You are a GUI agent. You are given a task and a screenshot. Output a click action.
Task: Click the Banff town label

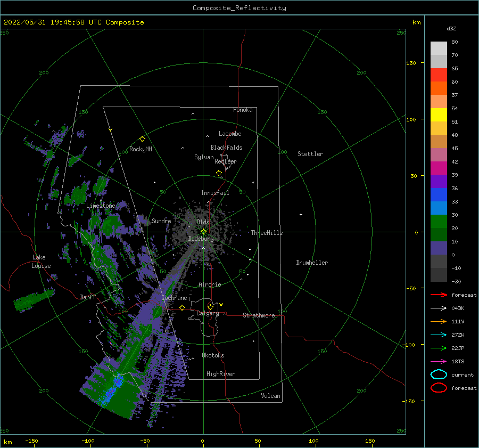click(x=88, y=297)
